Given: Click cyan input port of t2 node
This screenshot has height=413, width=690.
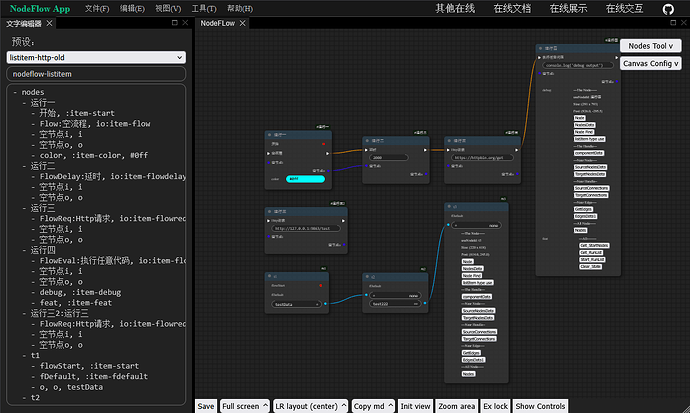Looking at the screenshot, I should [366, 295].
